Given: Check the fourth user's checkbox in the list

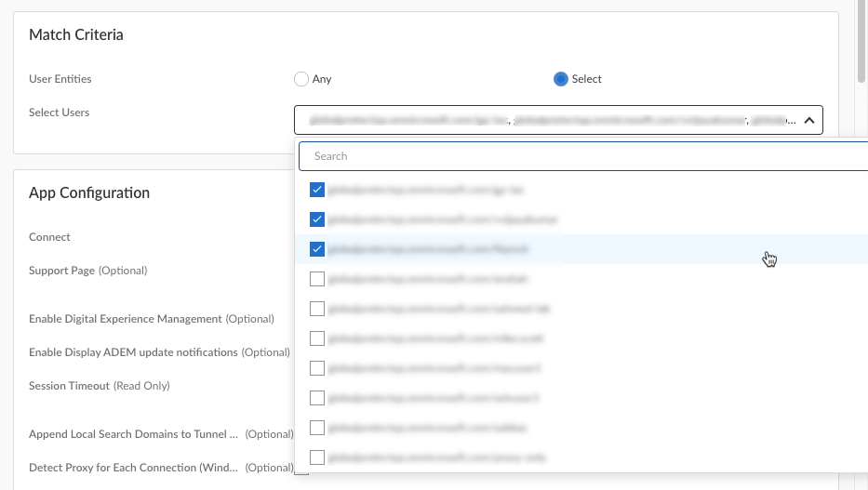Looking at the screenshot, I should pyautogui.click(x=317, y=279).
